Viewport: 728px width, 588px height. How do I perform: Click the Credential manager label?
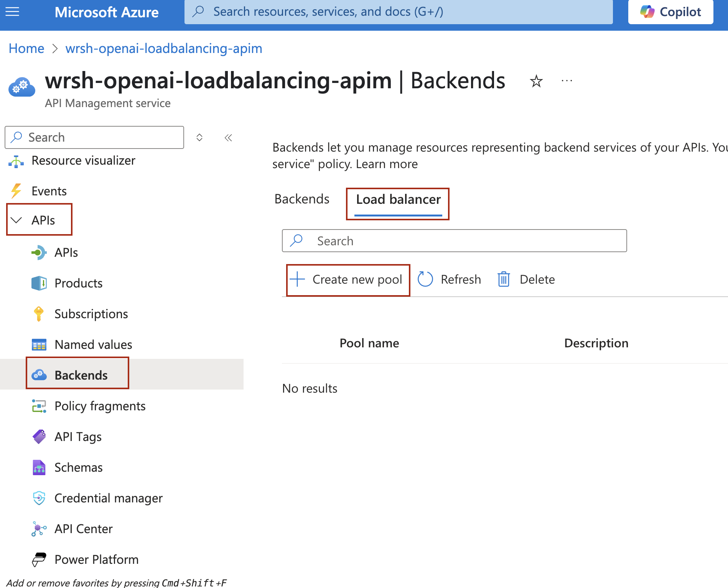109,498
